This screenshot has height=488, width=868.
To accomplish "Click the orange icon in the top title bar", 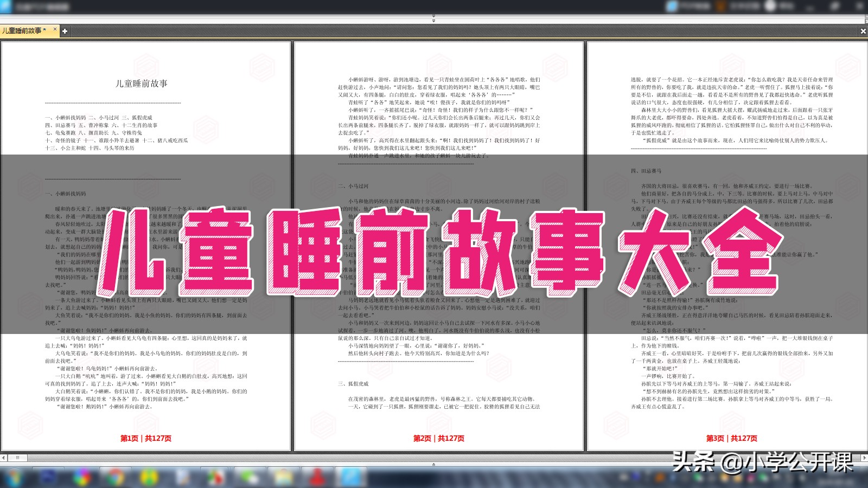I will pos(720,7).
